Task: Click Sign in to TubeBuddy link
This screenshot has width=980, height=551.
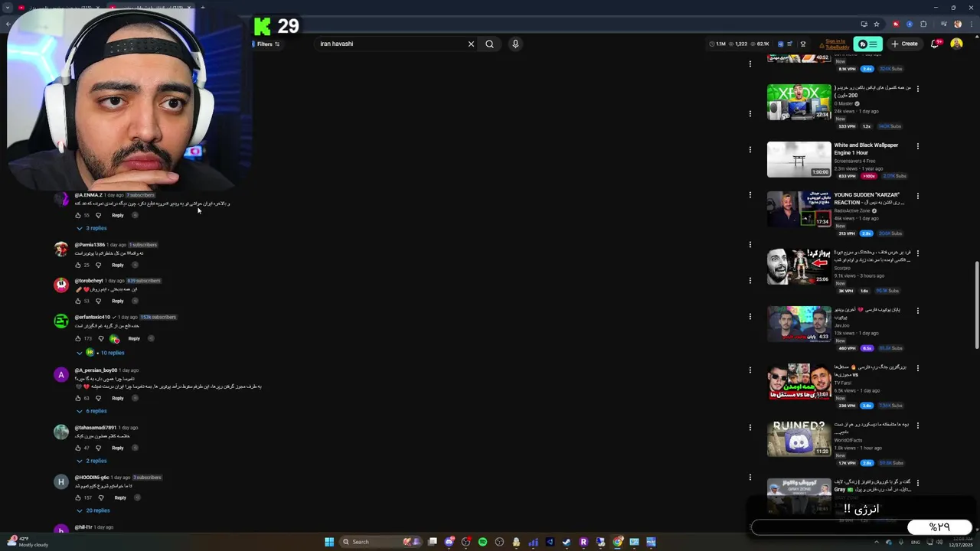Action: (x=835, y=44)
